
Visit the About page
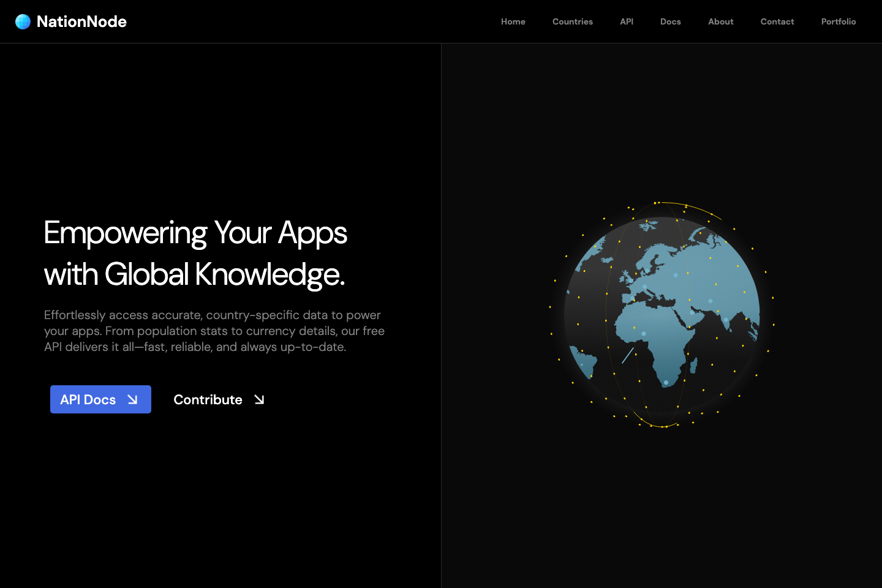coord(720,21)
